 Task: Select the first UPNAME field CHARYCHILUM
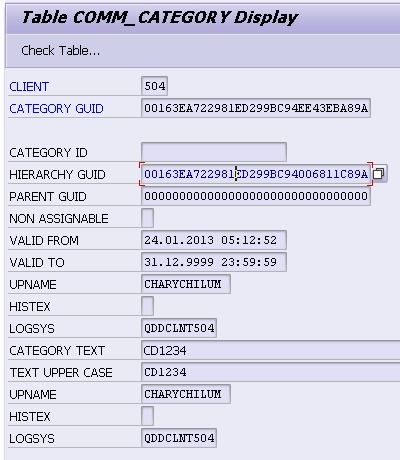[186, 284]
